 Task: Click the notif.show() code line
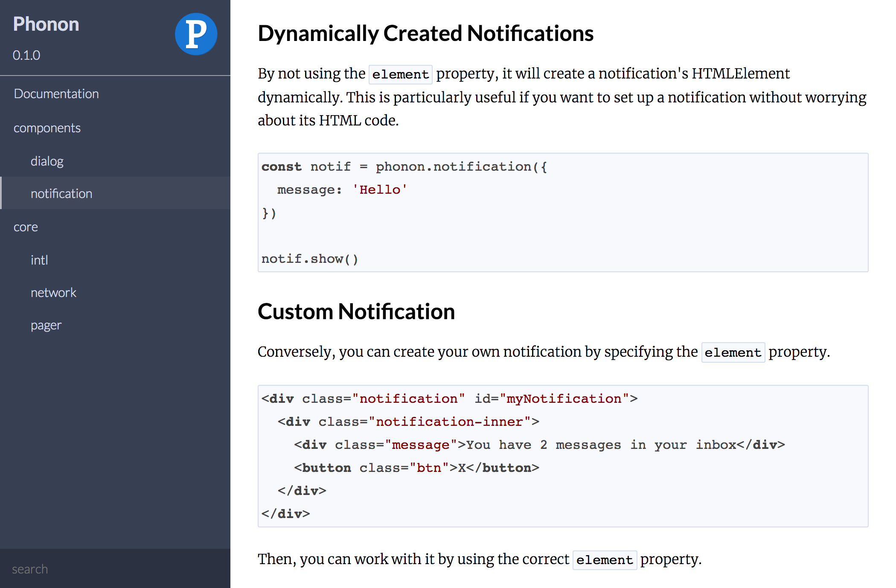[310, 259]
